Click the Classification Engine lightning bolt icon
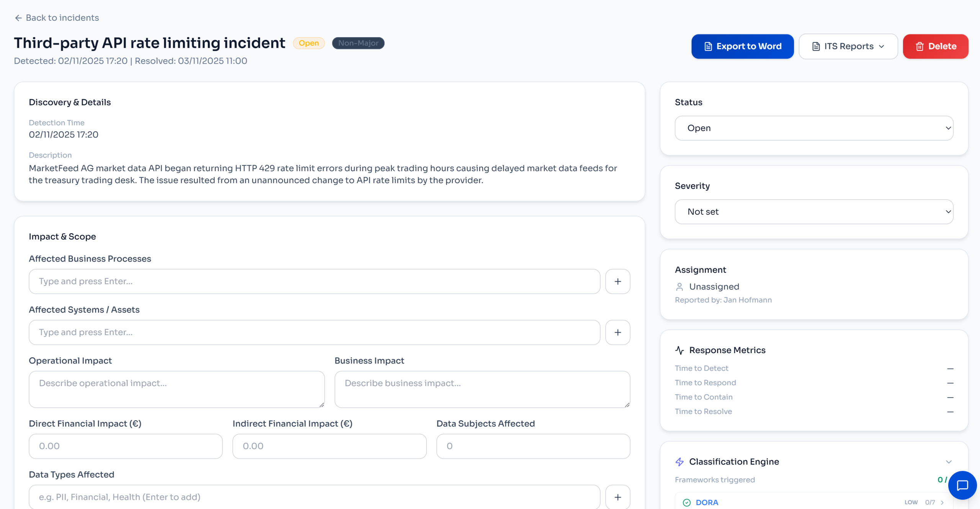 [680, 462]
